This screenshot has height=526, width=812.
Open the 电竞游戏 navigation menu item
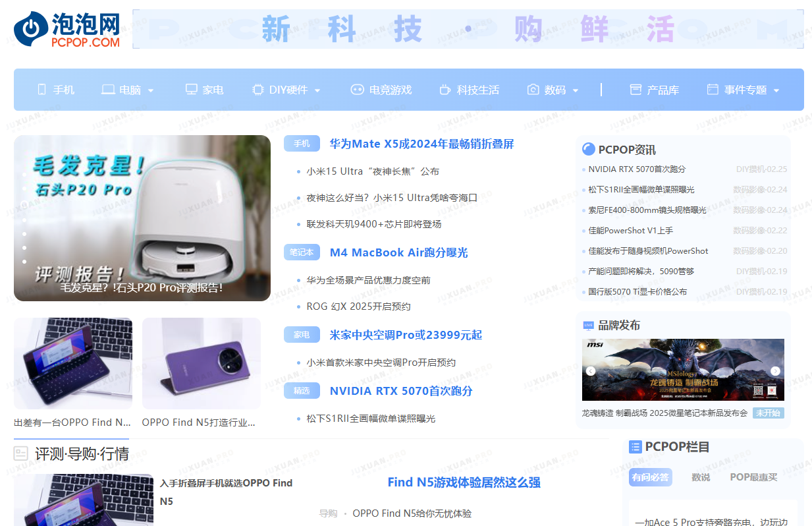tap(391, 90)
